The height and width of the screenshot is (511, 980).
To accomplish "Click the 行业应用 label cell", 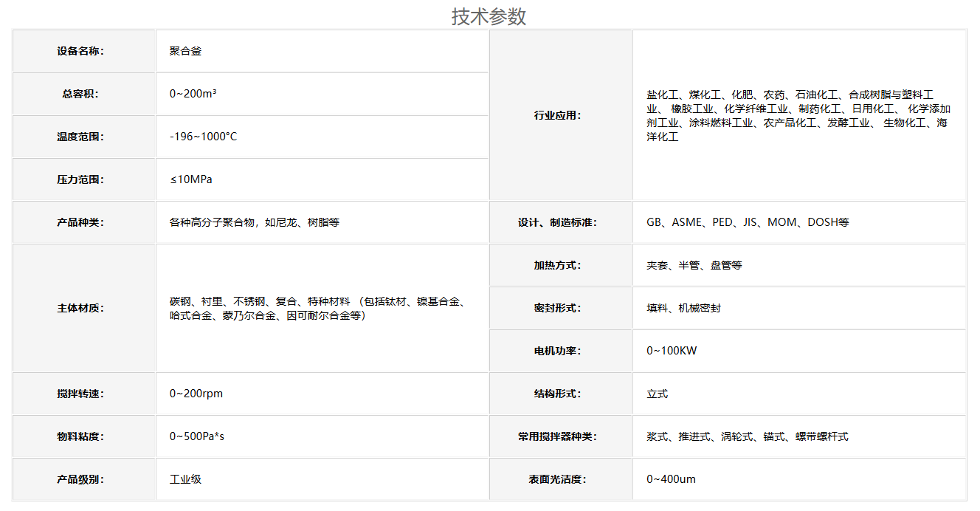I will (x=558, y=115).
